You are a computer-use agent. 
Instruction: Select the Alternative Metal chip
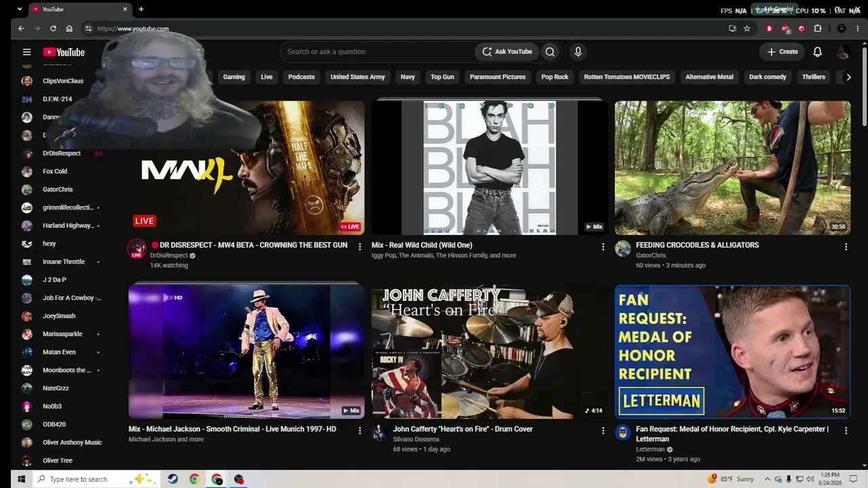pyautogui.click(x=709, y=77)
